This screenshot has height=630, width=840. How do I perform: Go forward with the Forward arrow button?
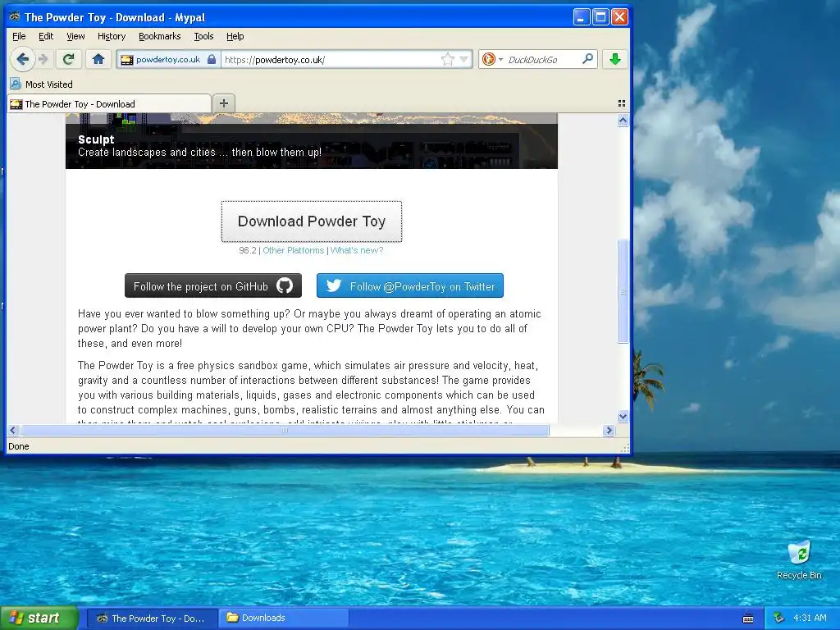coord(44,59)
